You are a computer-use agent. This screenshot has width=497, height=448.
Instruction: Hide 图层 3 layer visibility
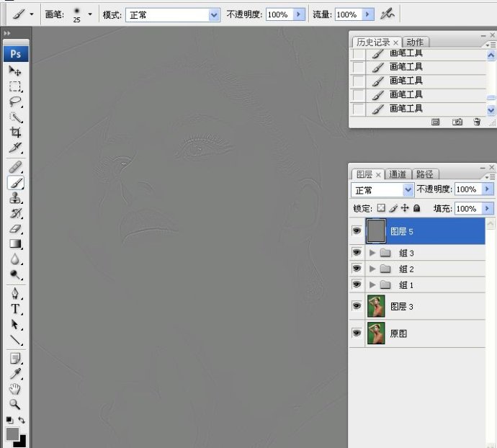click(x=357, y=306)
